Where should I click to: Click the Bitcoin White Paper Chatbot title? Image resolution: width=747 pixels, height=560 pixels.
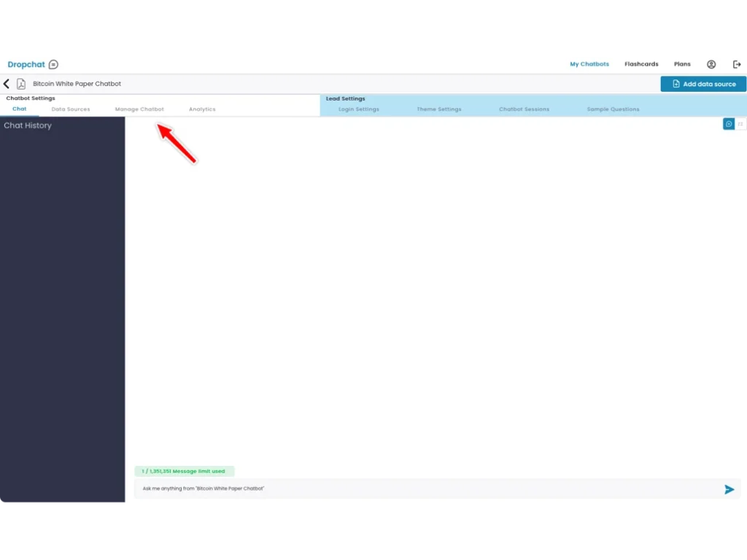pos(77,84)
